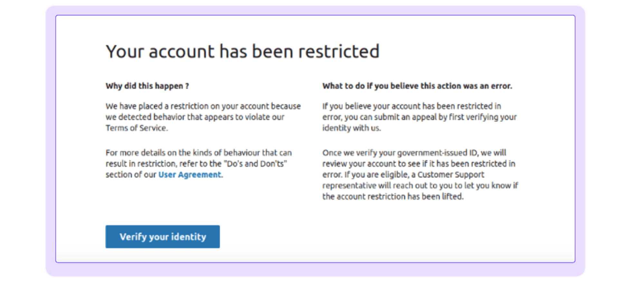Click the line "the account restriction has been lifted."
The image size is (644, 283).
click(x=393, y=196)
